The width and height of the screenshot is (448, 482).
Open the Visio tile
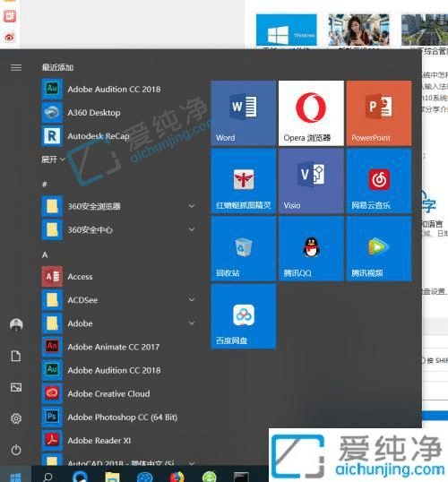(311, 181)
